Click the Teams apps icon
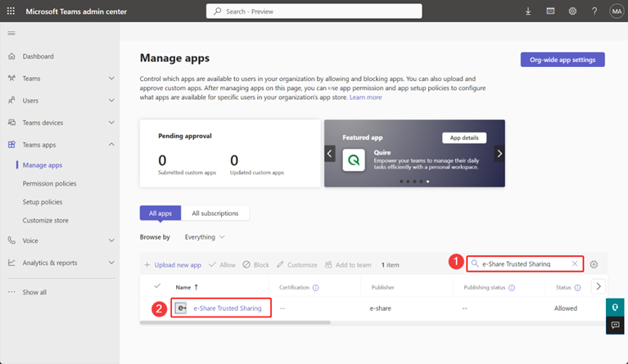The image size is (628, 364). 11,145
